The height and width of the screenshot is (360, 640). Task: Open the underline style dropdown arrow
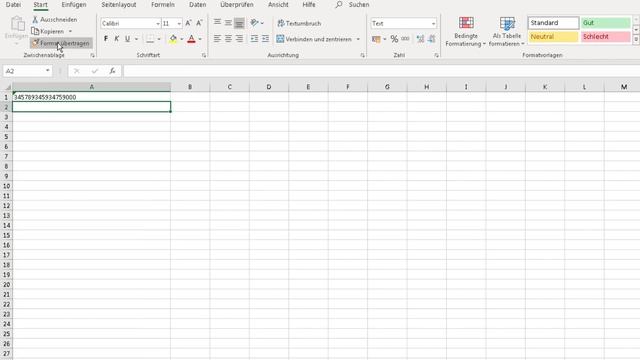(x=136, y=39)
